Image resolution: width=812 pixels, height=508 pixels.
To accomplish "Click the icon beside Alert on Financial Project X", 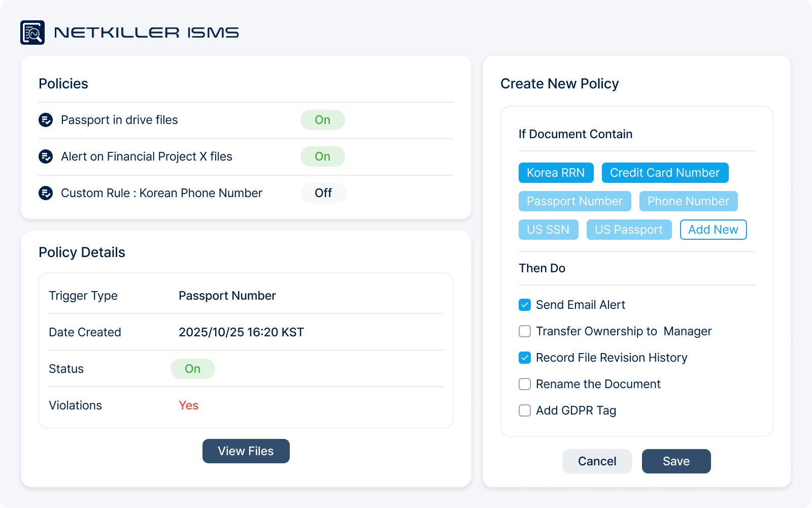I will 46,156.
